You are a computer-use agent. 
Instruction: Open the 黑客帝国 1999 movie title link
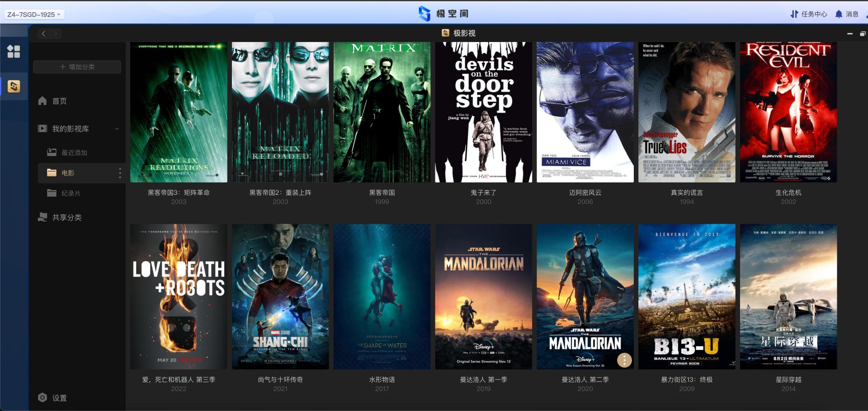pyautogui.click(x=382, y=193)
